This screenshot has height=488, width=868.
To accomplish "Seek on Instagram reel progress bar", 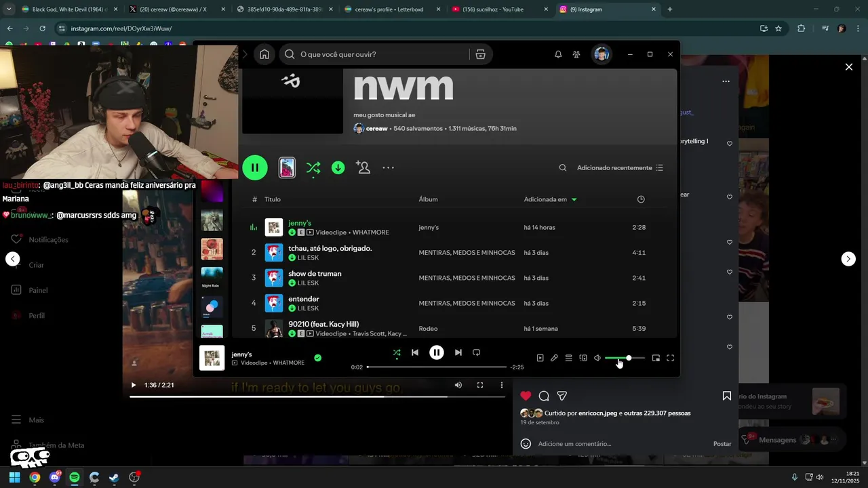I will 319,396.
